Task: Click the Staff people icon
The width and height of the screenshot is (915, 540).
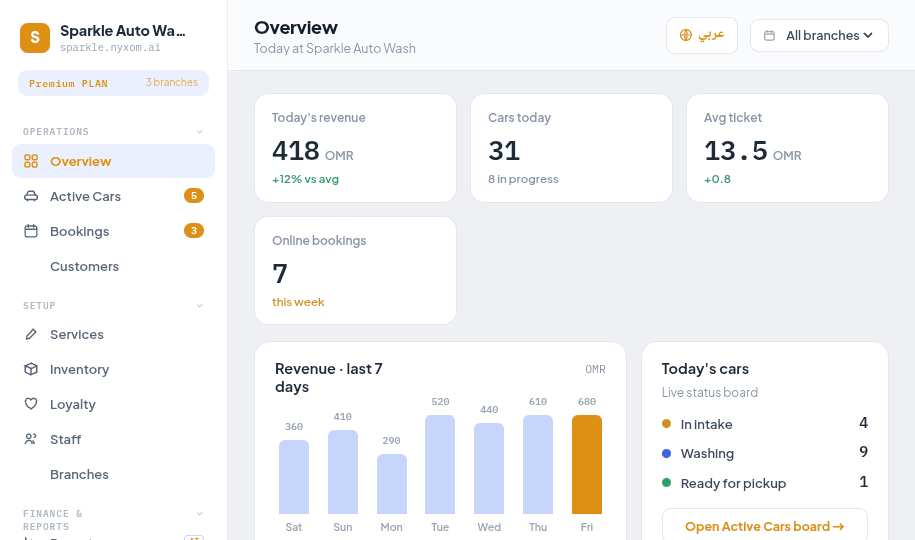Action: [31, 439]
